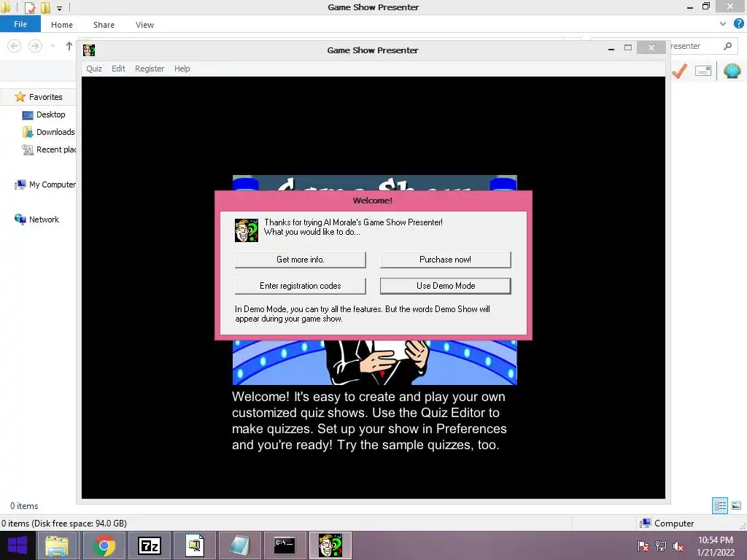Open the notepad-like taskbar app
This screenshot has width=747, height=560.
click(239, 545)
